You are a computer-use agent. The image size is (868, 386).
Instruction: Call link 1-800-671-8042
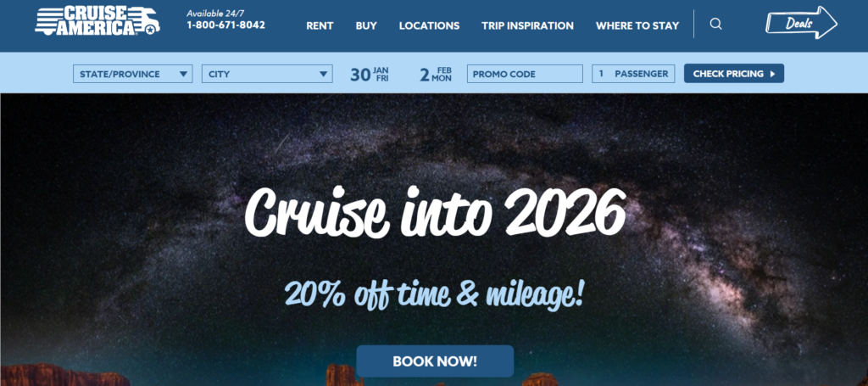pos(225,25)
